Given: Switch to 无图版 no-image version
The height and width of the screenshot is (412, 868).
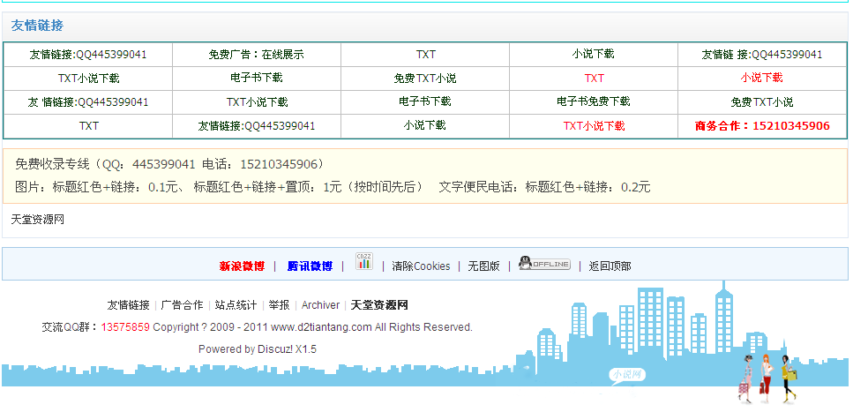Looking at the screenshot, I should pyautogui.click(x=483, y=266).
